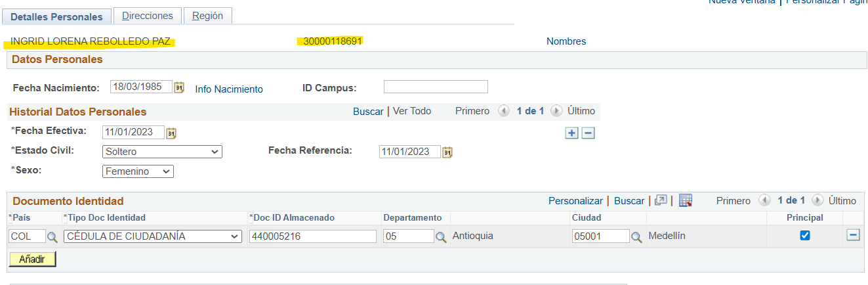Look up Departamento code with magnifier
This screenshot has width=868, height=285.
pyautogui.click(x=442, y=236)
